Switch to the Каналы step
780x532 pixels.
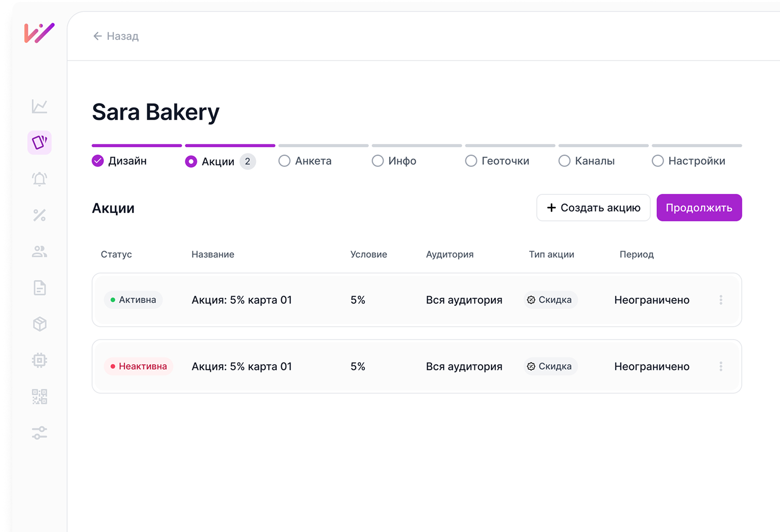pyautogui.click(x=587, y=161)
